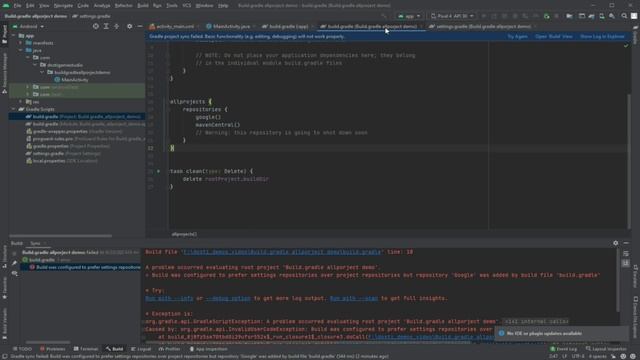Image resolution: width=640 pixels, height=360 pixels.
Task: Switch to the Sync tab in Build panel
Action: [x=35, y=243]
